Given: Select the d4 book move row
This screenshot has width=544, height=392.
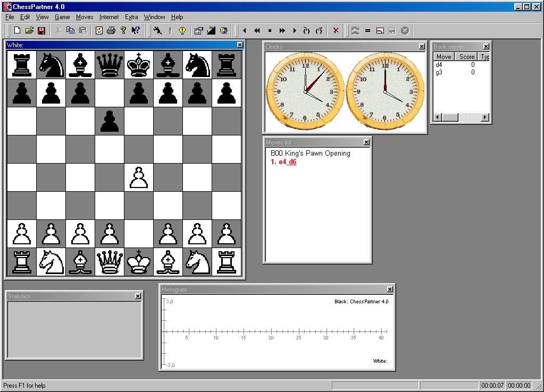Looking at the screenshot, I should click(x=439, y=65).
